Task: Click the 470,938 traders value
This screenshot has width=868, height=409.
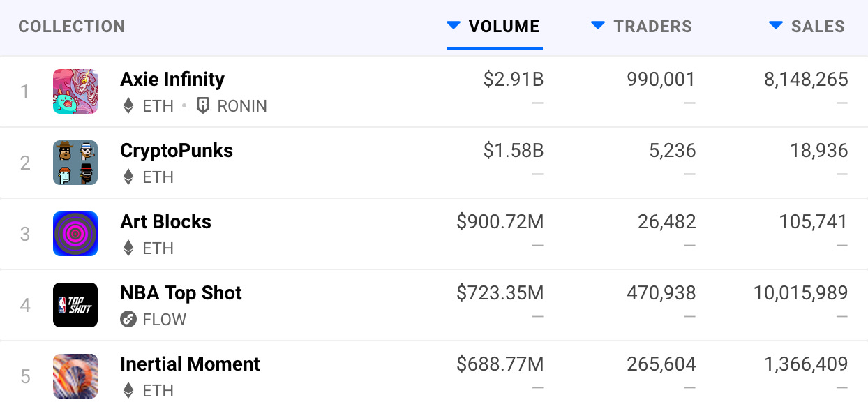Action: (x=661, y=293)
